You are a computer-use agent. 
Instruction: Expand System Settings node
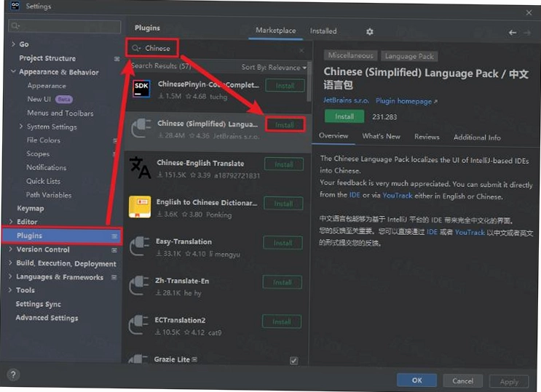[21, 127]
